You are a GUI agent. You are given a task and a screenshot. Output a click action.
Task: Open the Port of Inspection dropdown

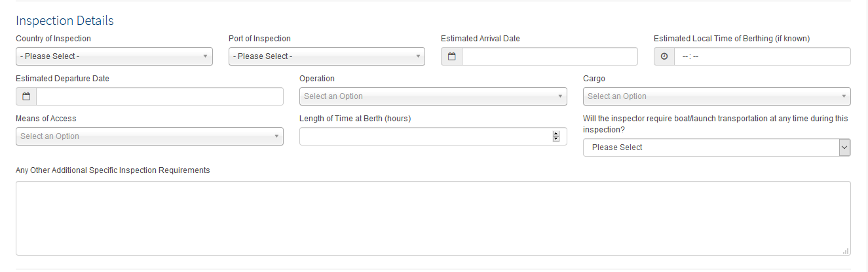(x=327, y=56)
